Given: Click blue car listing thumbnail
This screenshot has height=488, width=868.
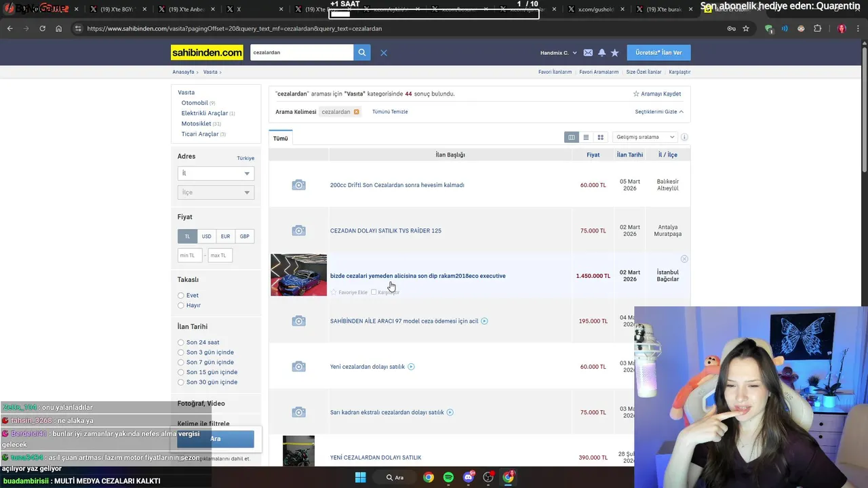Looking at the screenshot, I should [298, 275].
